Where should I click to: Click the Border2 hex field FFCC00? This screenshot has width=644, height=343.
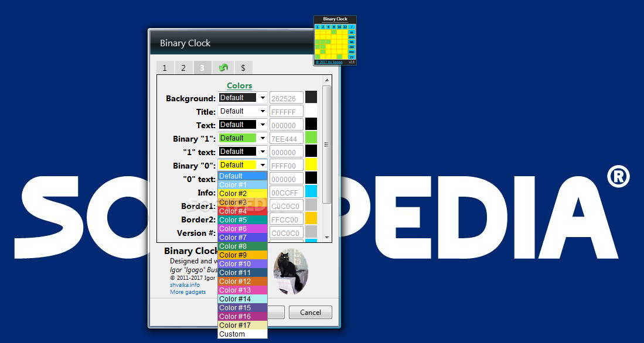(x=287, y=219)
